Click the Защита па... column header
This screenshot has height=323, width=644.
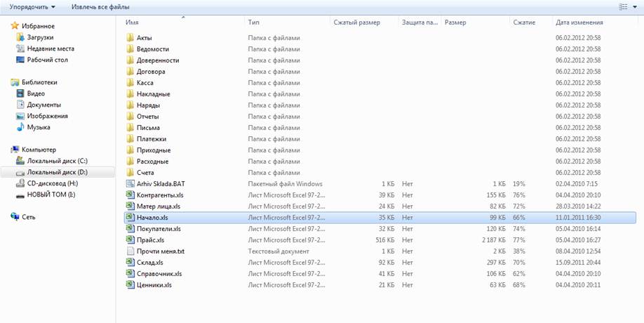[420, 22]
